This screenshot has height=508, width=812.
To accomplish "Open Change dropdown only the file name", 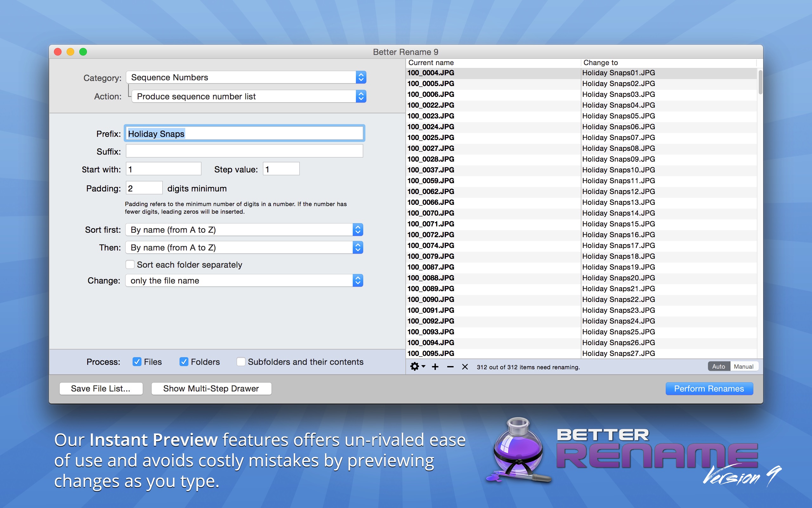I will pos(244,281).
